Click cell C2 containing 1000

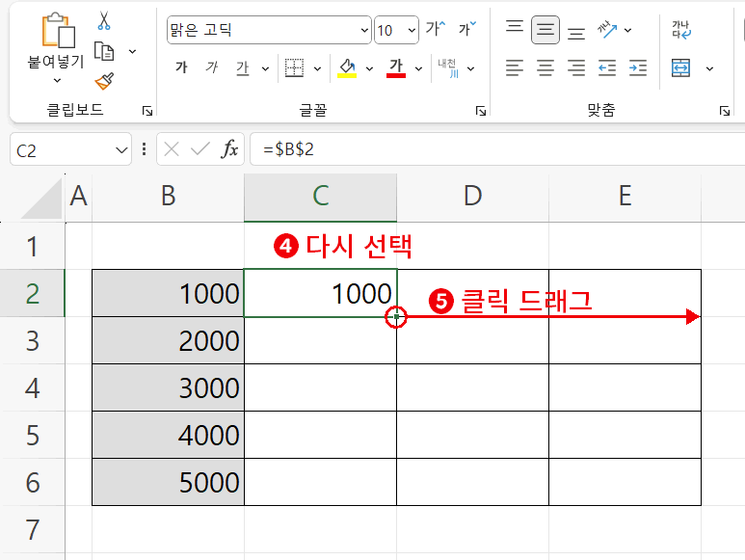tap(320, 294)
